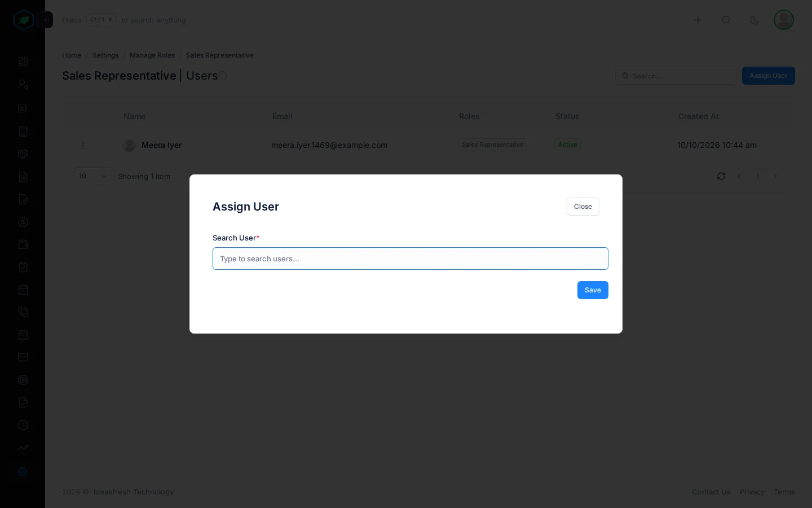
Task: Open the Privacy footer link
Action: coord(752,492)
